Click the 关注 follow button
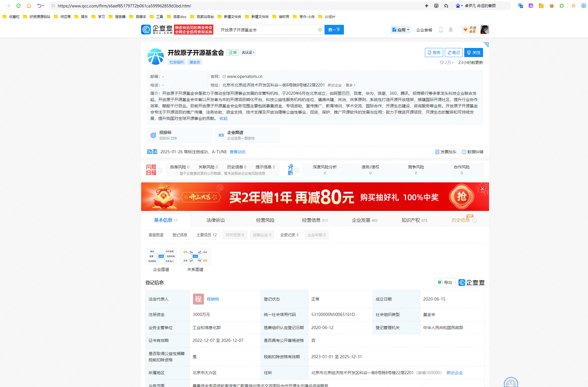This screenshot has width=588, height=387. (474, 53)
